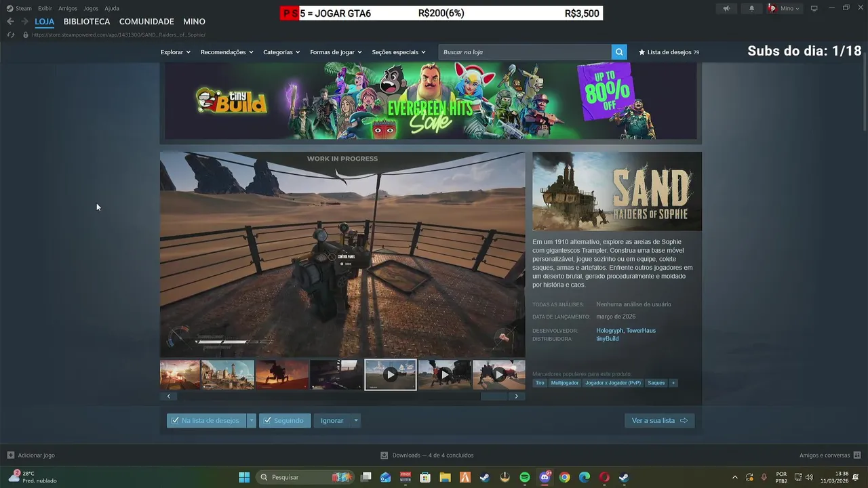Open Microsoft Edge from the taskbar
868x488 pixels.
click(x=585, y=477)
